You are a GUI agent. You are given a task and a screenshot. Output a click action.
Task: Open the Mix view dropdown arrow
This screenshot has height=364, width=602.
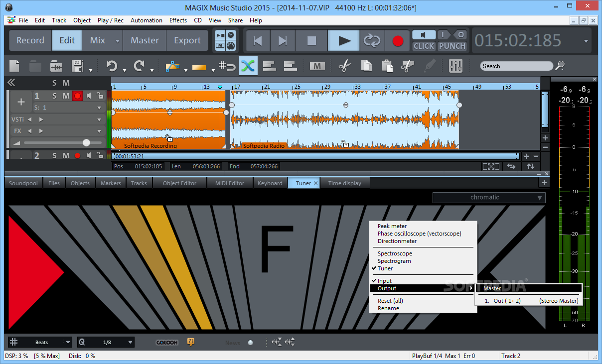(x=118, y=41)
